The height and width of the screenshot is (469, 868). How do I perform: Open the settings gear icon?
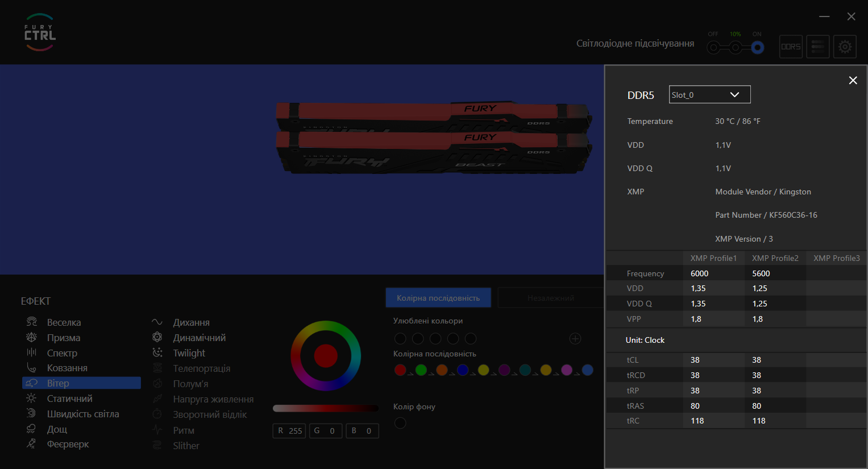pos(845,47)
